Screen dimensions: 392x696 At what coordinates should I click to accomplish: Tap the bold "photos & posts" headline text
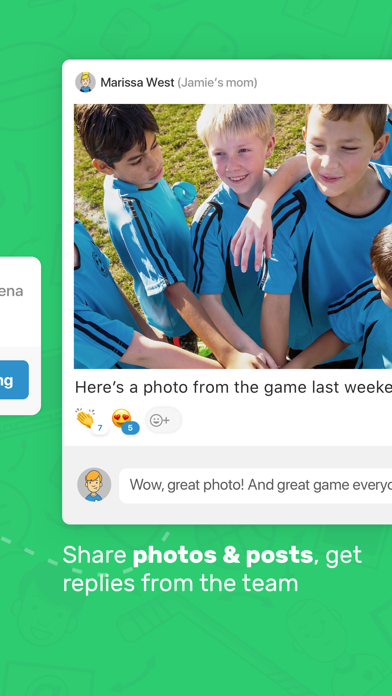coord(222,555)
